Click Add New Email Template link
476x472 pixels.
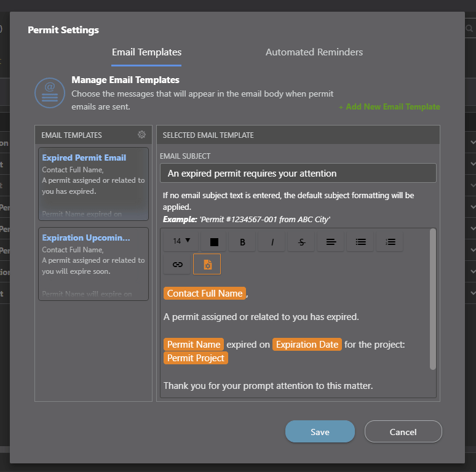pos(389,106)
